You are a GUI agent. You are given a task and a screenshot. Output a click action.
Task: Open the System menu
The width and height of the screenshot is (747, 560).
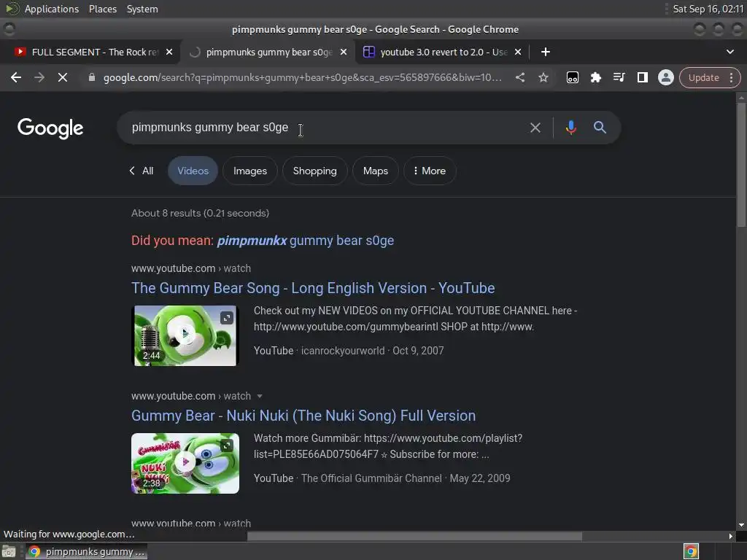[142, 9]
